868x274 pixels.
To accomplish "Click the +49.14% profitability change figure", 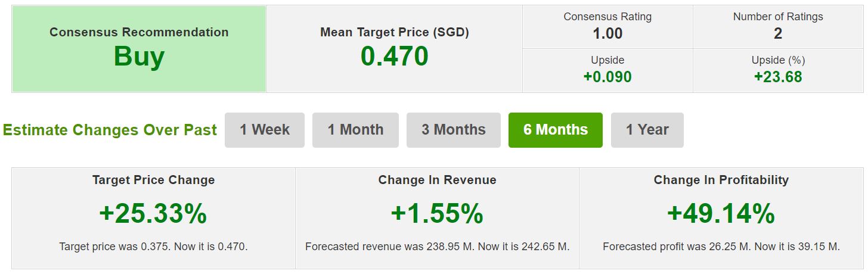I will pos(721,214).
